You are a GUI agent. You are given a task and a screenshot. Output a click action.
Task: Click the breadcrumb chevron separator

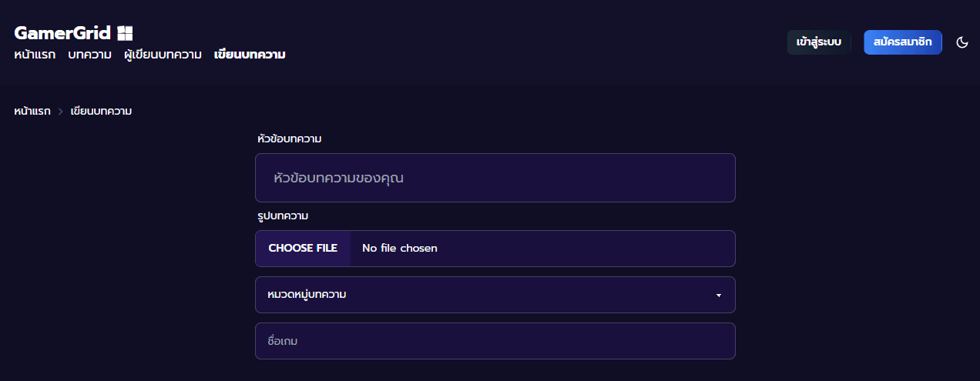pos(60,112)
